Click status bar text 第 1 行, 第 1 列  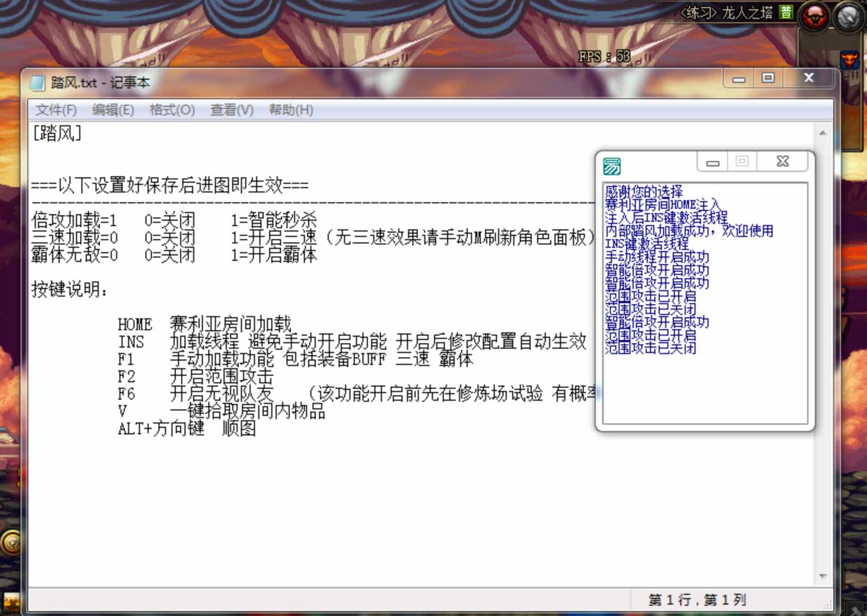[x=697, y=600]
